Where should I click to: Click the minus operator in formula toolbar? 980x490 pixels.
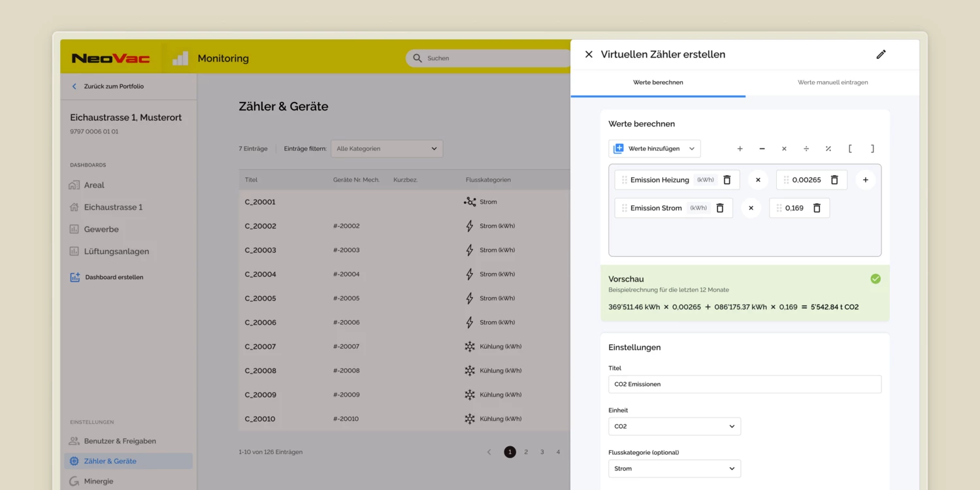coord(762,149)
